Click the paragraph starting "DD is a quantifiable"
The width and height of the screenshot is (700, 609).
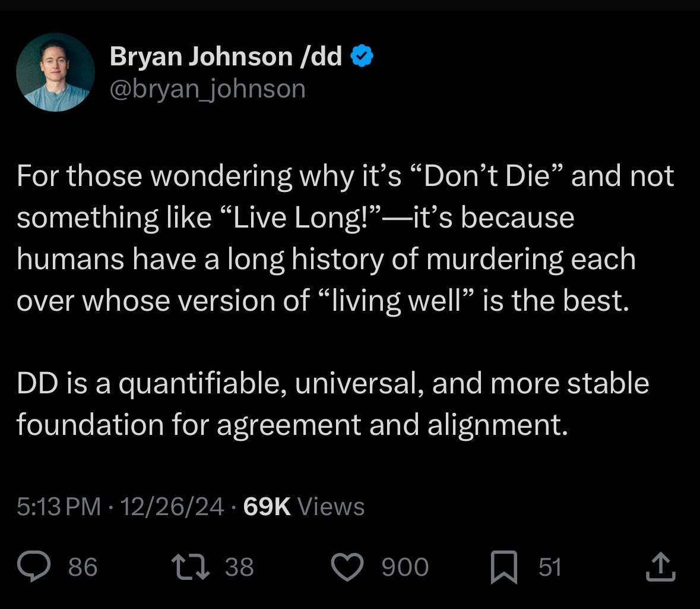click(x=333, y=404)
